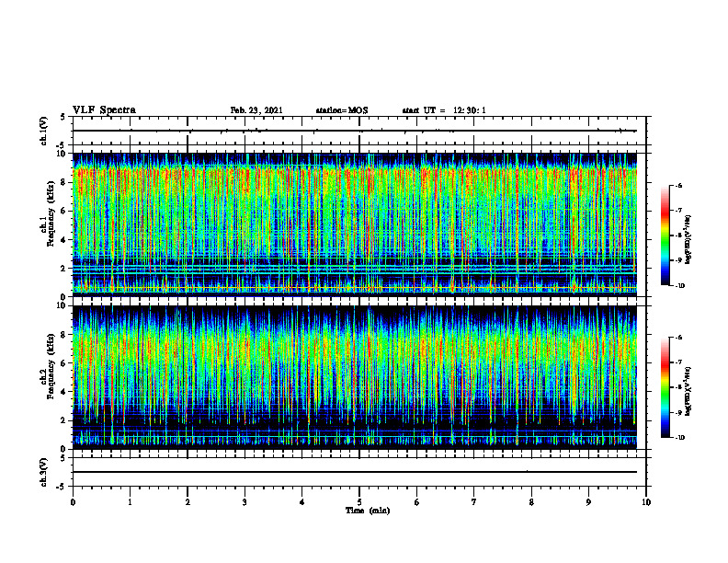Click the ch.1 frequency tick "0"
The height and width of the screenshot is (563, 728).
click(64, 297)
